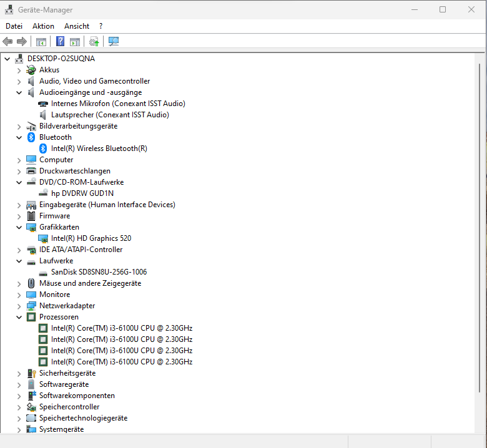Open the ? help menu
487x448 pixels.
pyautogui.click(x=101, y=26)
